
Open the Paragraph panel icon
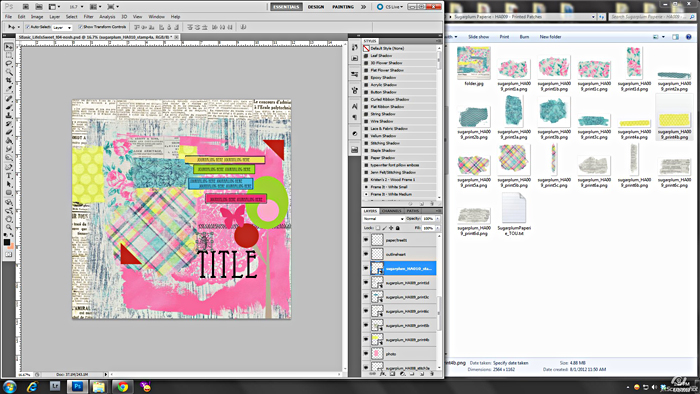coord(354,117)
